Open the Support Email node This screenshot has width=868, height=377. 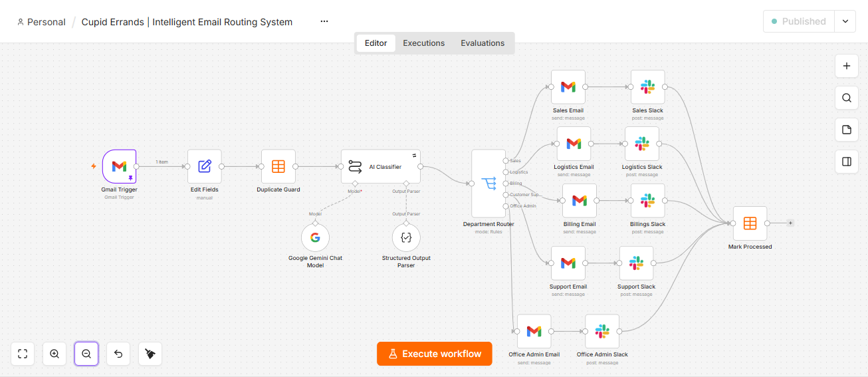click(568, 263)
